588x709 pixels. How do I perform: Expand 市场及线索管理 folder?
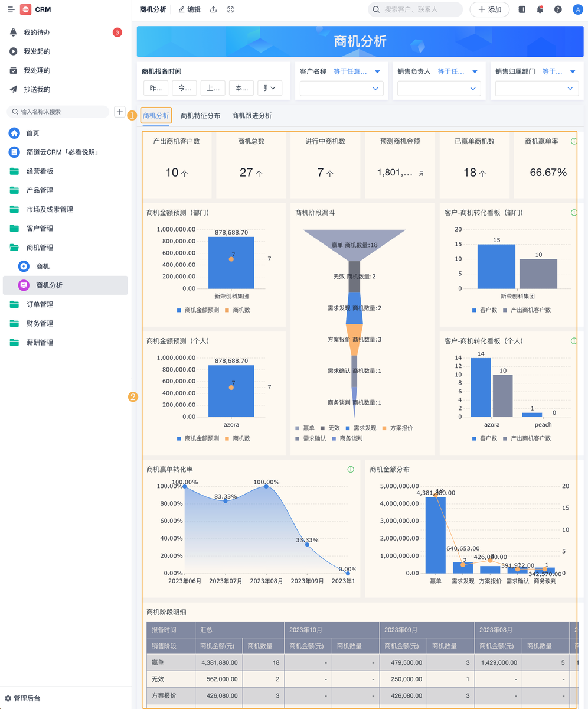coord(65,209)
